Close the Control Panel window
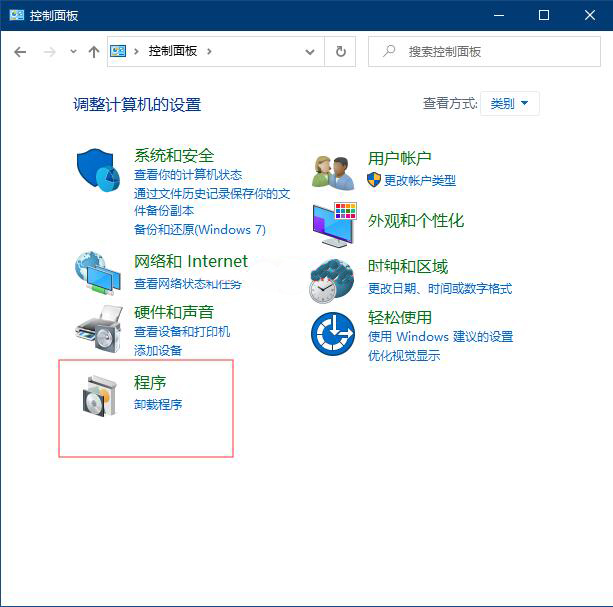This screenshot has width=613, height=607. pos(590,15)
